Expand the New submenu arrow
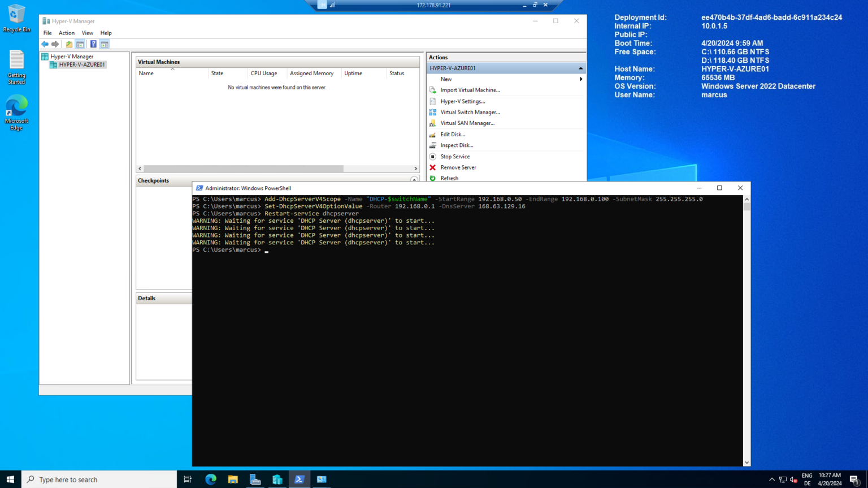 580,79
